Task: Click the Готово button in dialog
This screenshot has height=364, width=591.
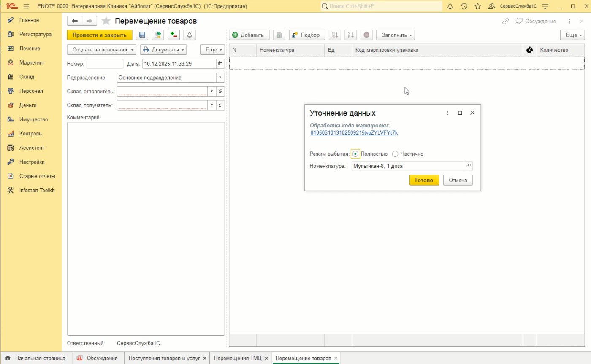Action: 424,180
